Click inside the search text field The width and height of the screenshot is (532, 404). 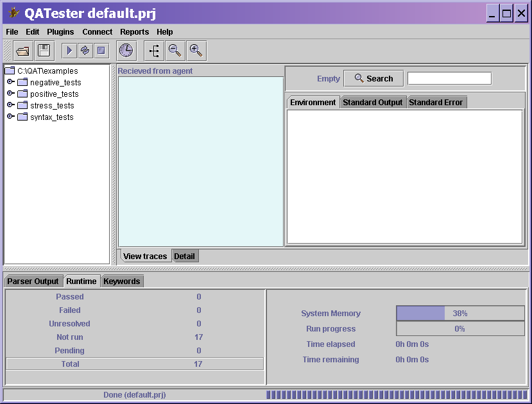point(449,78)
